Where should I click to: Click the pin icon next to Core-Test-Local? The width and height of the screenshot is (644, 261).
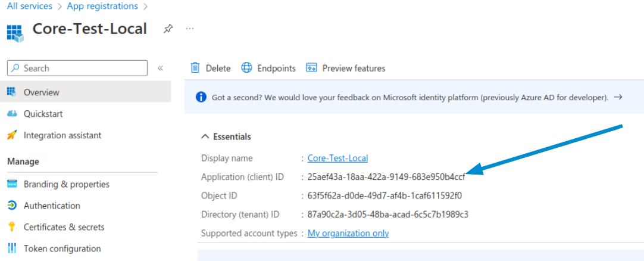click(168, 29)
